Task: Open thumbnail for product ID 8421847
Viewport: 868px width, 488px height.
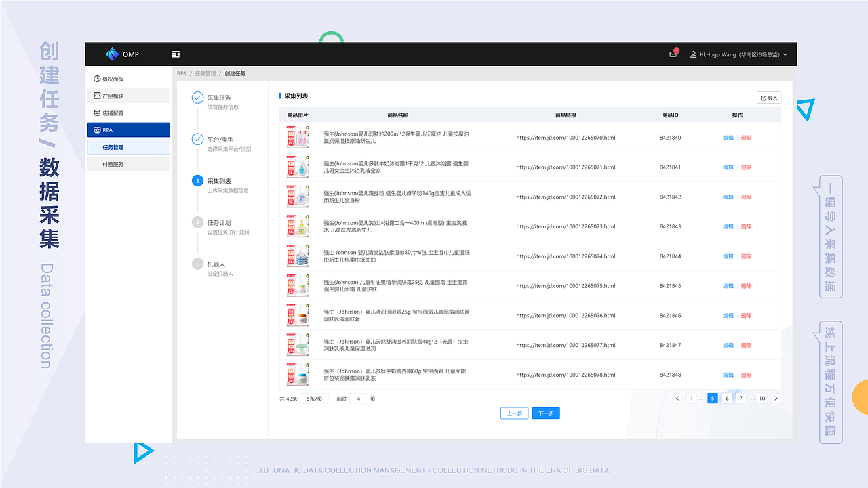Action: (x=298, y=345)
